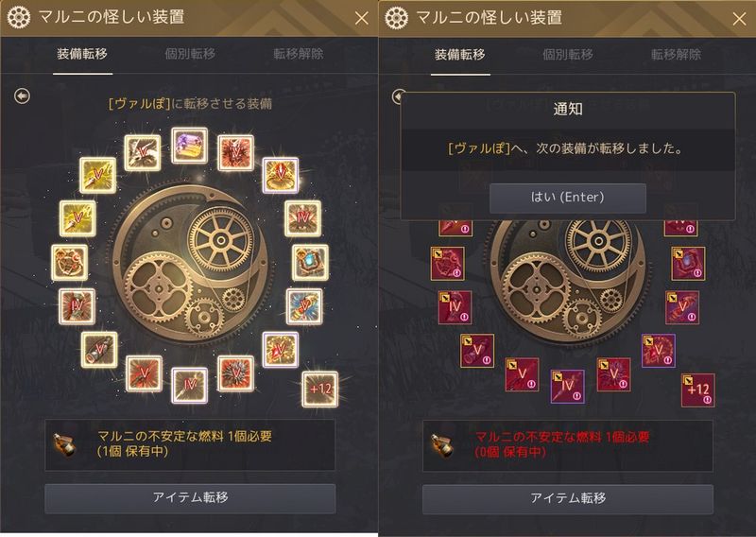Click the fuel bottle icon in left panel
Image resolution: width=756 pixels, height=537 pixels.
pos(64,444)
